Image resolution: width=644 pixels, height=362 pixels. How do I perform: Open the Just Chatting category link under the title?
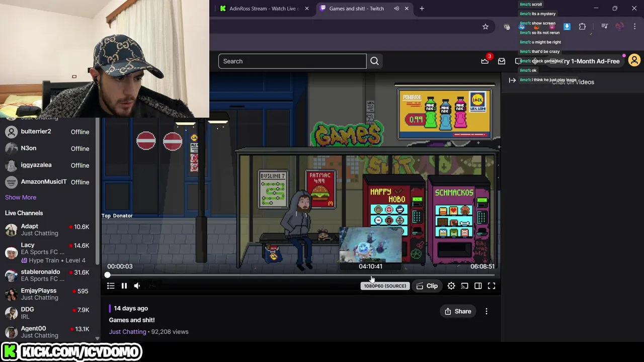click(x=127, y=332)
